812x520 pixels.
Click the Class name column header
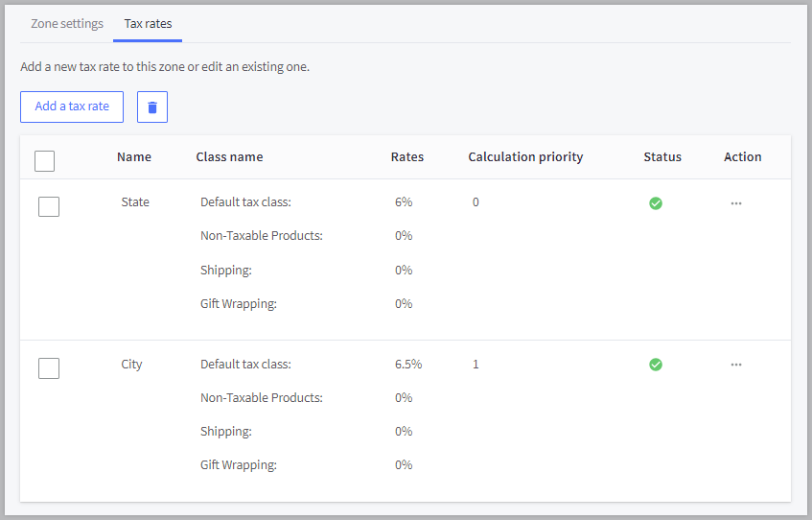[x=229, y=157]
